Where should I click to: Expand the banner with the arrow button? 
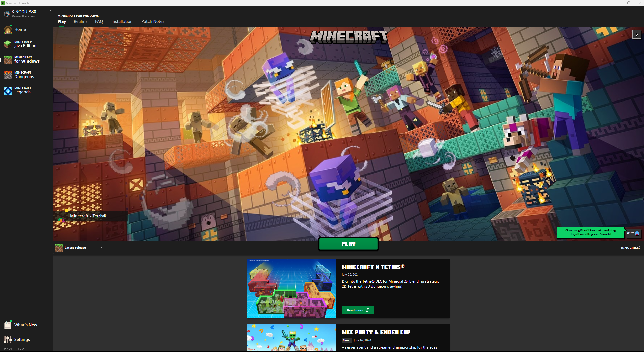pos(637,34)
